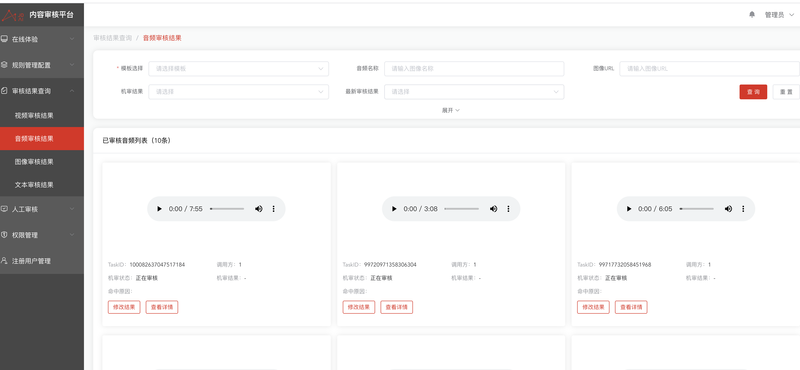Click the 注册用户管理 user icon

click(x=4, y=260)
